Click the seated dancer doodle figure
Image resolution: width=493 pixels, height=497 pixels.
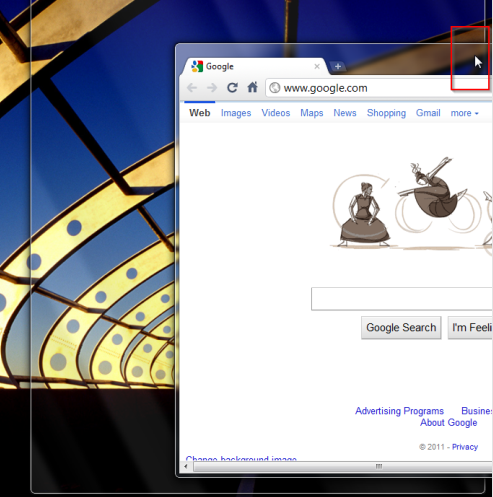coord(364,215)
